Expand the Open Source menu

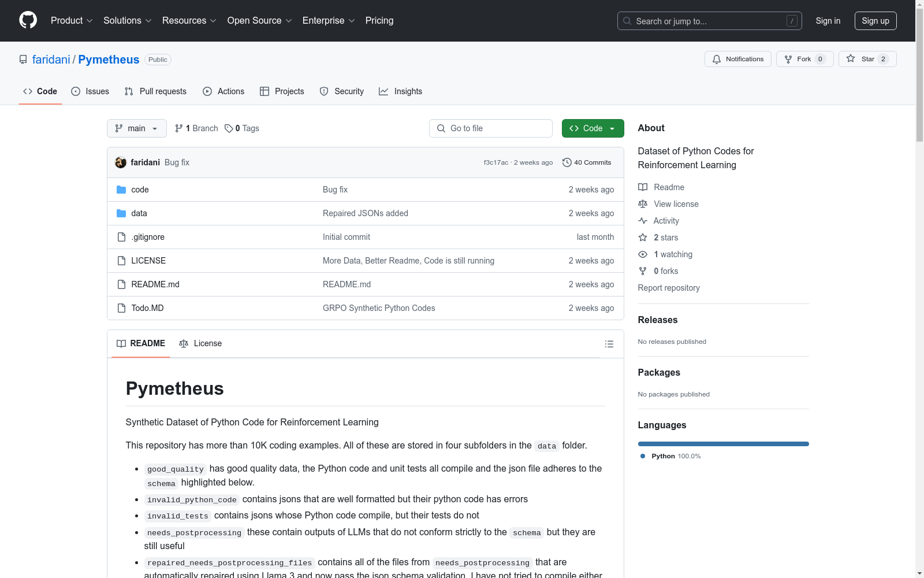260,21
